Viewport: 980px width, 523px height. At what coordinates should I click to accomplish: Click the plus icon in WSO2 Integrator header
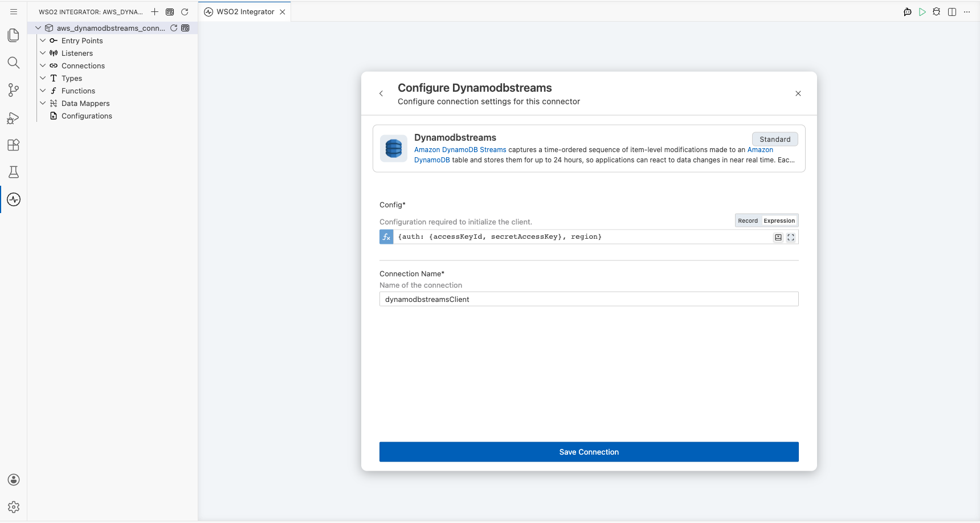click(x=154, y=11)
